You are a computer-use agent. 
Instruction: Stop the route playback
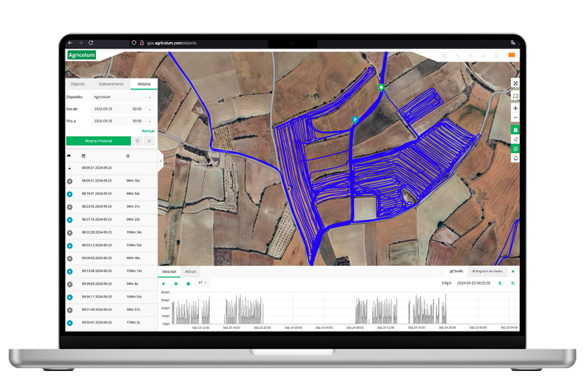pos(188,283)
